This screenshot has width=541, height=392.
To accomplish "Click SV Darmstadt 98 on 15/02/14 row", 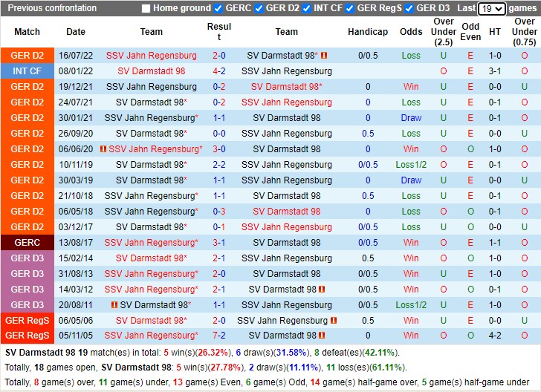I will pyautogui.click(x=151, y=258).
